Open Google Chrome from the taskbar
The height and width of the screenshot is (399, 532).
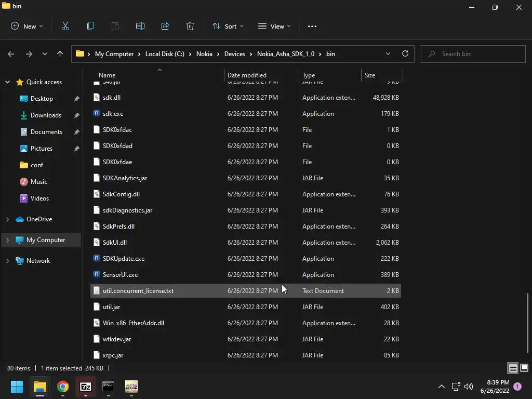coord(63,387)
